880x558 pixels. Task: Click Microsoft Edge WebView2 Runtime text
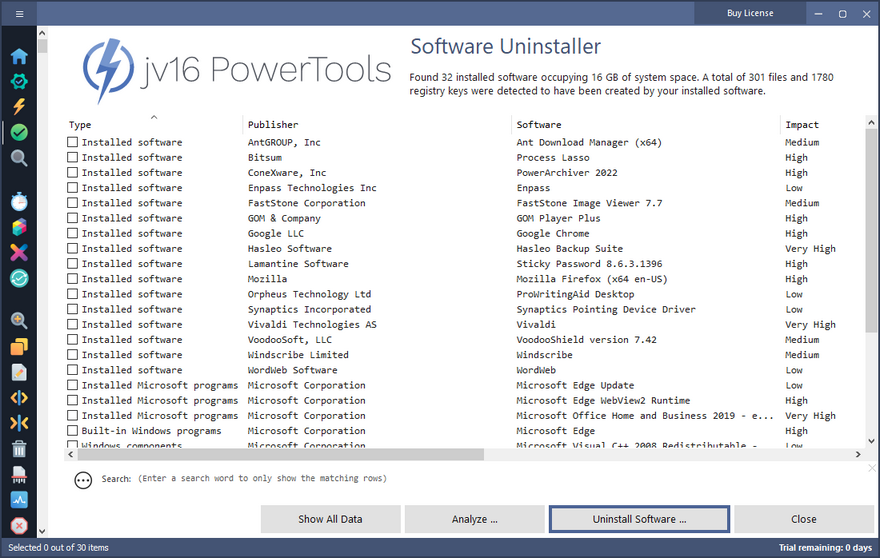coord(603,400)
